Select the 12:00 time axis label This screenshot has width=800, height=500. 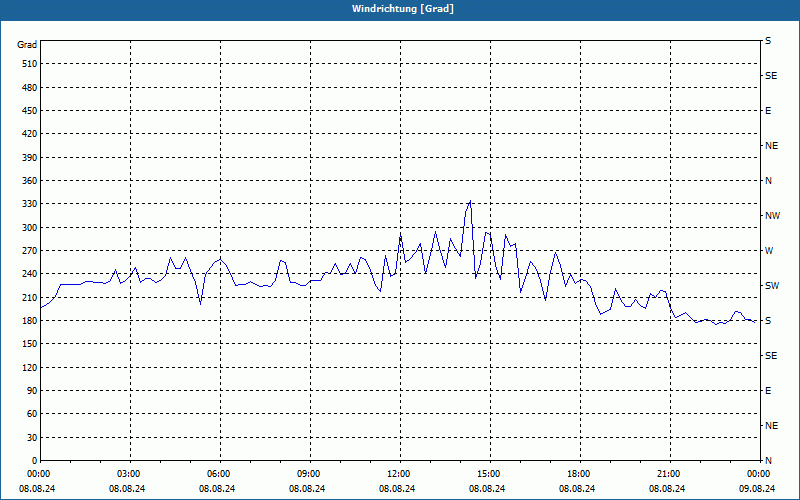[397, 474]
